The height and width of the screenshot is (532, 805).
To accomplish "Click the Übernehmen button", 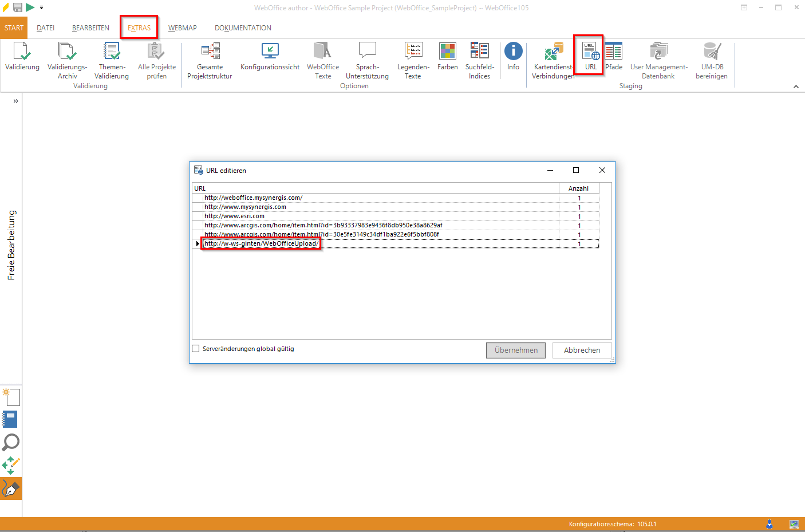I will point(515,350).
